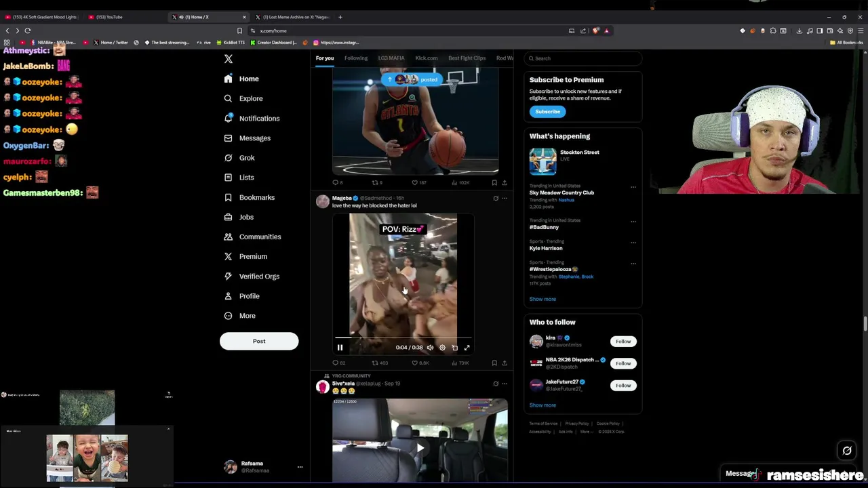
Task: Switch to the Following timeline tab
Action: click(356, 58)
